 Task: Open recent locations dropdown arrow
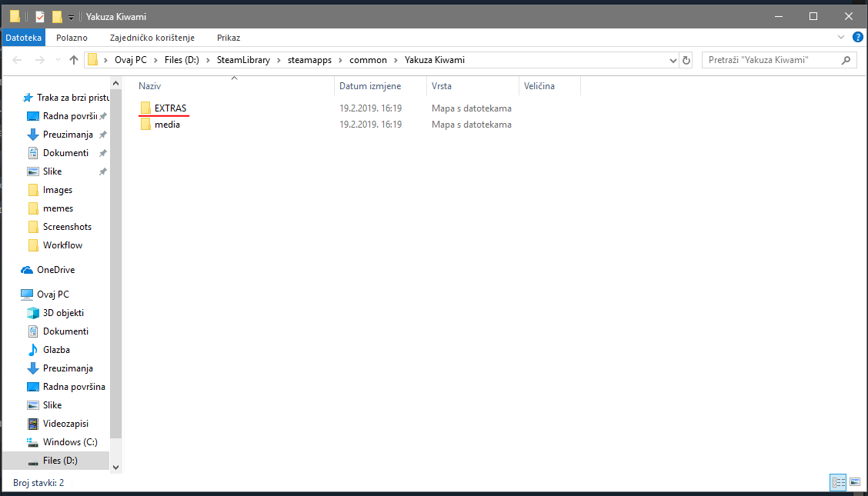click(x=58, y=60)
